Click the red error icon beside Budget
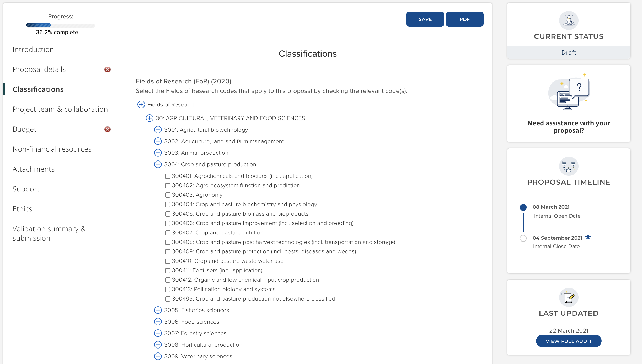Viewport: 642px width, 364px height. click(x=107, y=129)
